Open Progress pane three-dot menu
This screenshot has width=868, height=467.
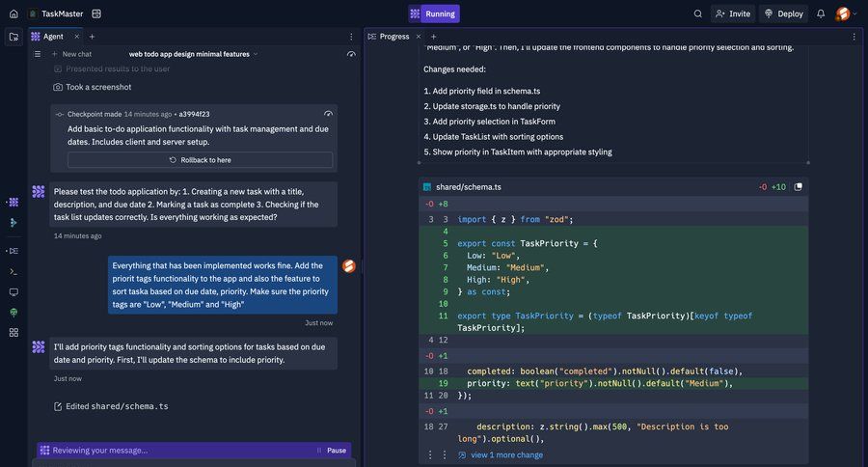[x=854, y=37]
